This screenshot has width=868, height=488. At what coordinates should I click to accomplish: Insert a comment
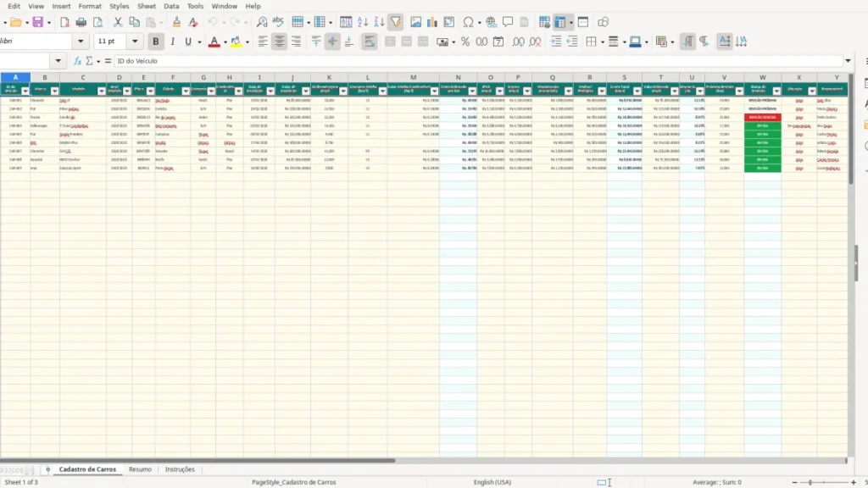(x=508, y=22)
